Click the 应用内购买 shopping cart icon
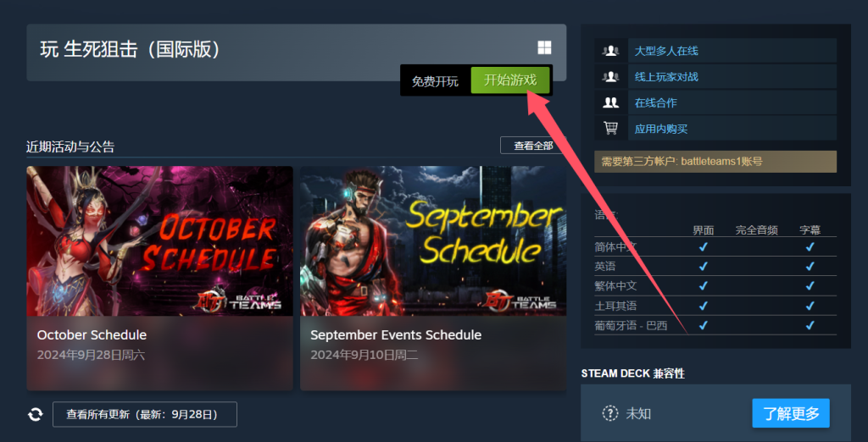Screen dimensions: 868x442 pos(610,129)
